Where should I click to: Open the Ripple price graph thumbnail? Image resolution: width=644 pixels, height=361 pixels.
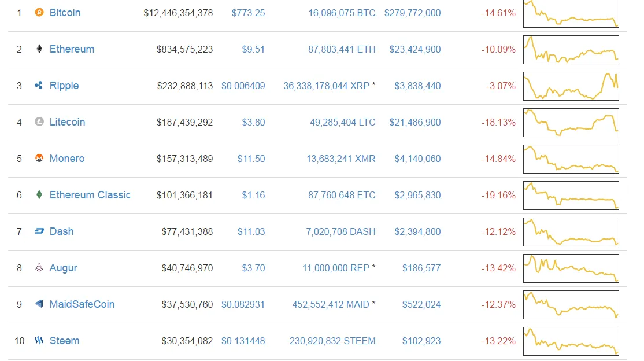[571, 86]
